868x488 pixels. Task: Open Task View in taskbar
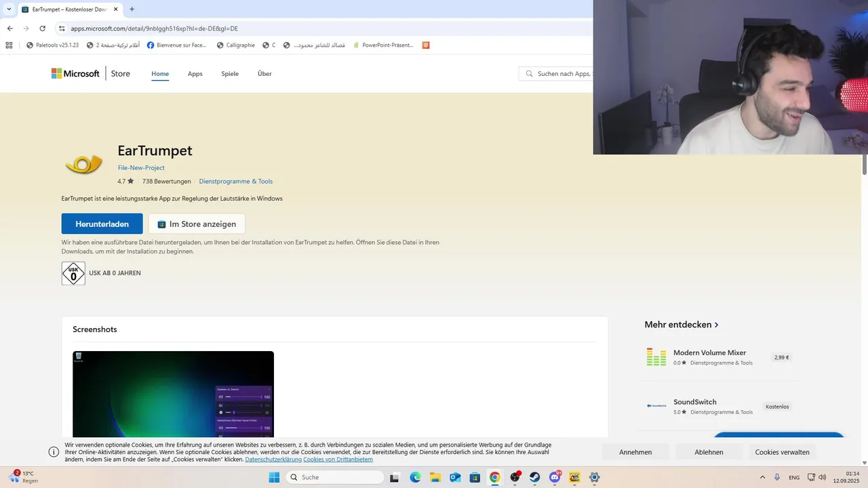[395, 477]
